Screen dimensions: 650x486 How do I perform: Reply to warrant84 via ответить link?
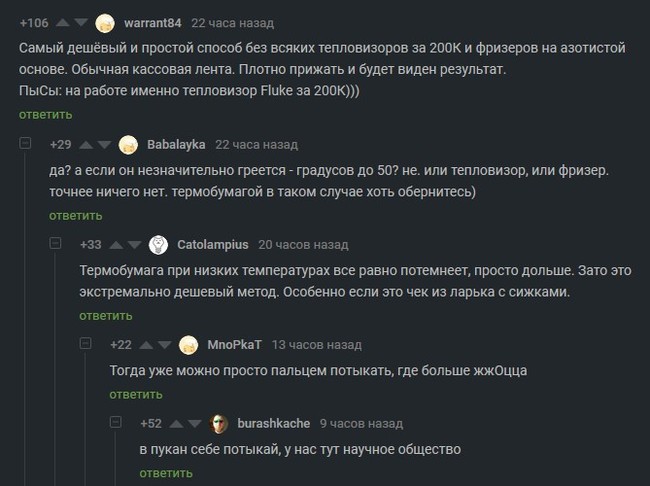pos(46,114)
